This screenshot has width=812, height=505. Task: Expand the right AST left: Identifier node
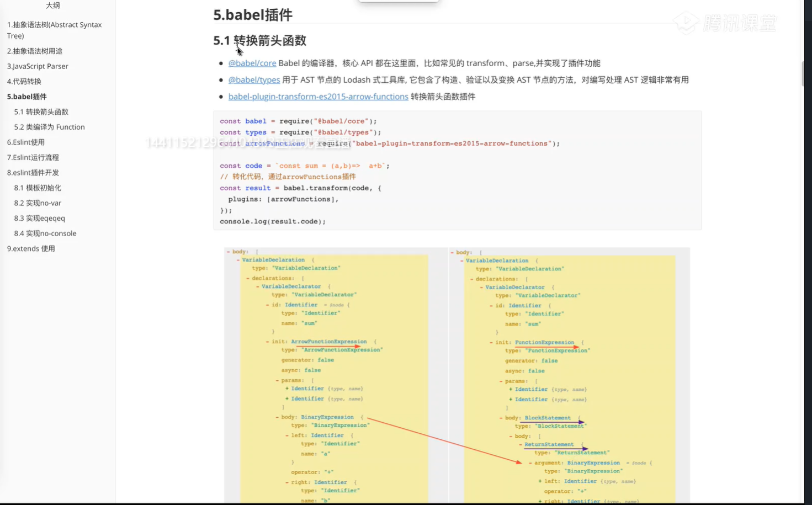pyautogui.click(x=540, y=481)
